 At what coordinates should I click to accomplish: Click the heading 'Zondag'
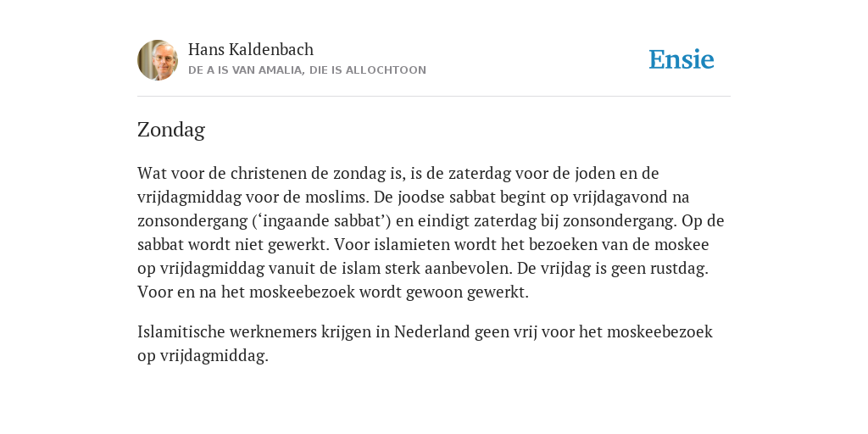click(x=171, y=130)
